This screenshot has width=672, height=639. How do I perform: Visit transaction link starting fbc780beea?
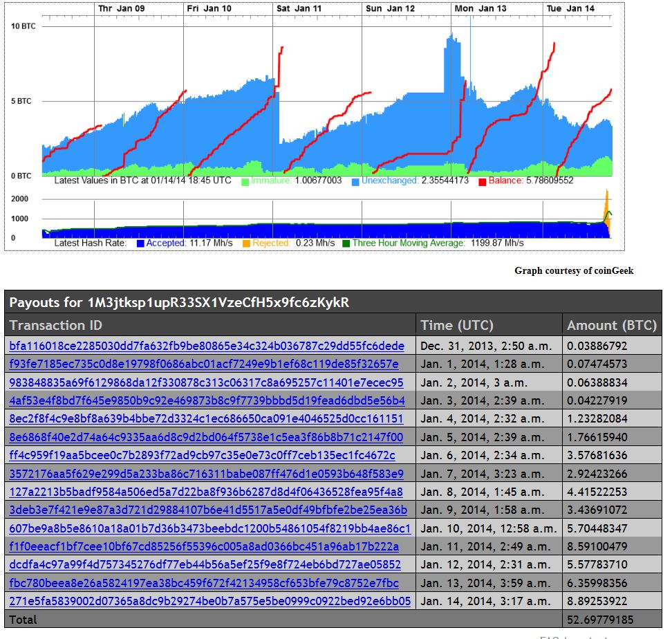click(x=203, y=583)
